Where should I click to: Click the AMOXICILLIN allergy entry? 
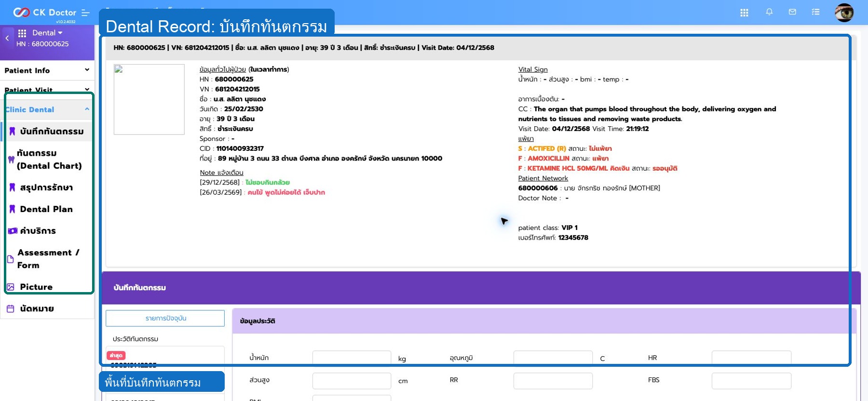click(548, 159)
